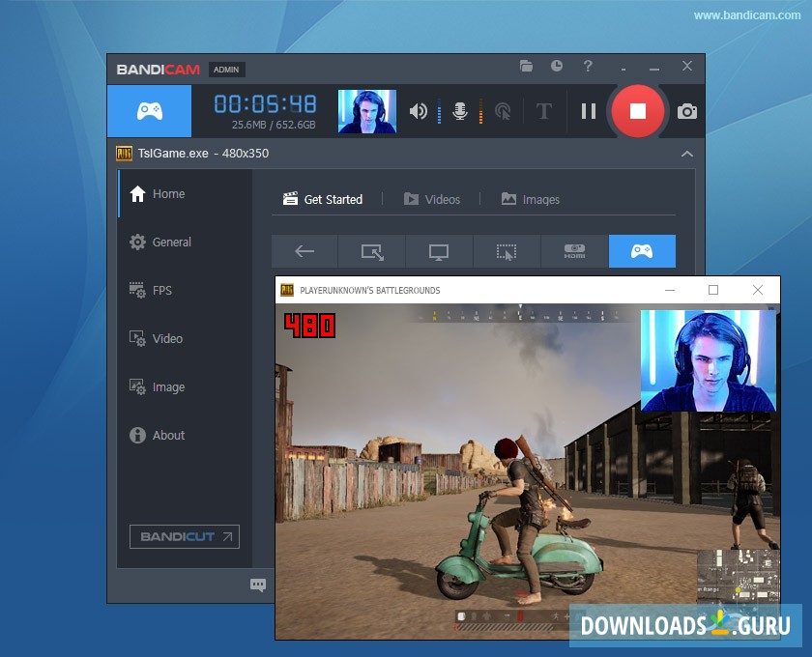
Task: Choose the Fullscreen recording mode icon
Action: coord(439,250)
